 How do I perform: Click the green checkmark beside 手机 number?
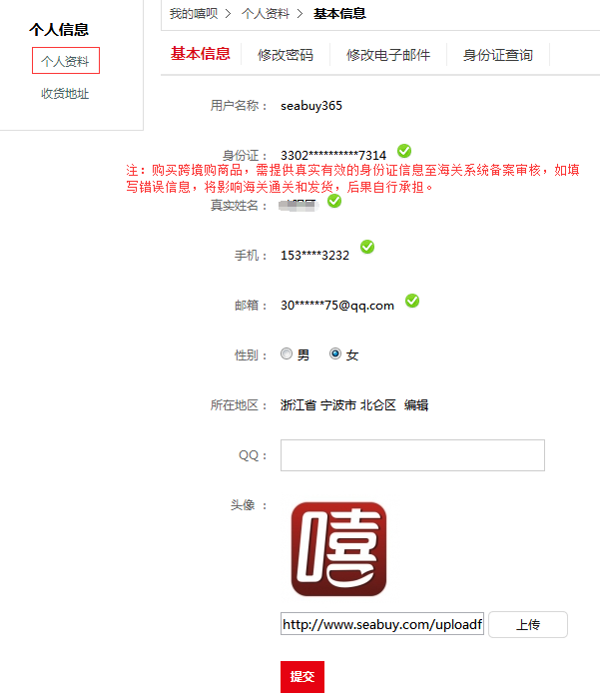pyautogui.click(x=367, y=247)
